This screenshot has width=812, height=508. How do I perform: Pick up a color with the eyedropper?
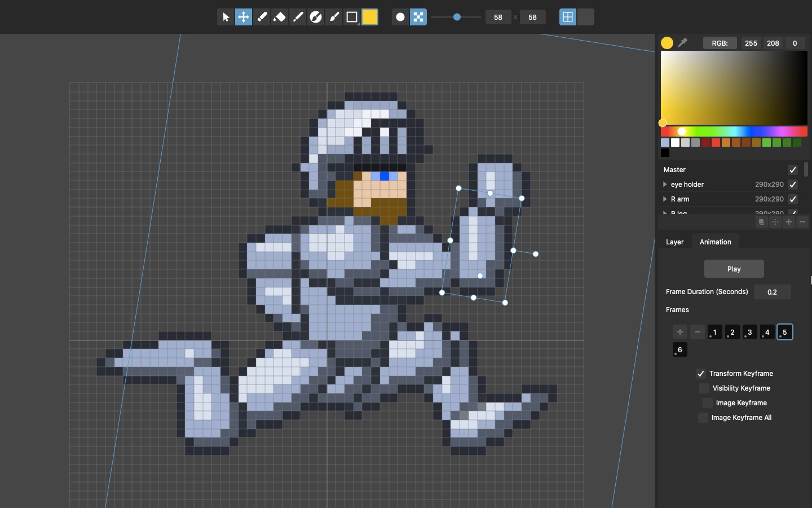(683, 42)
